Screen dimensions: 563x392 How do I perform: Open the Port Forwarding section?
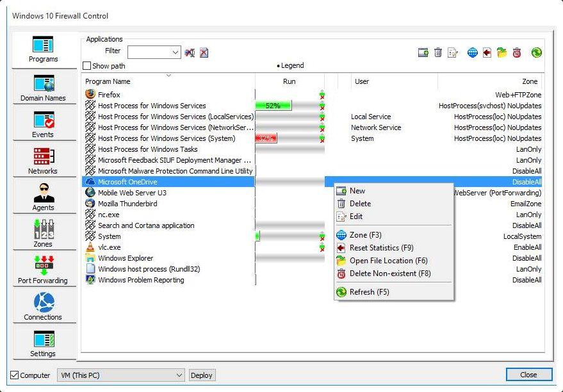point(44,270)
